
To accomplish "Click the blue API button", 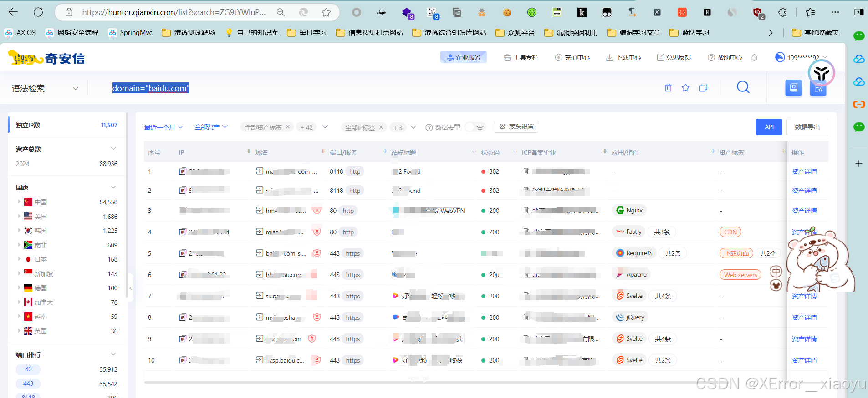I will 769,127.
